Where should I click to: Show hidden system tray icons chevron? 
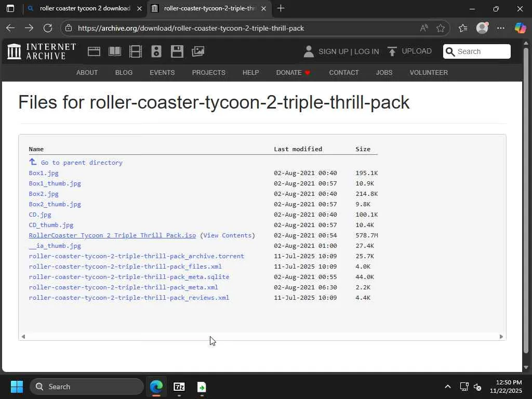pyautogui.click(x=448, y=387)
